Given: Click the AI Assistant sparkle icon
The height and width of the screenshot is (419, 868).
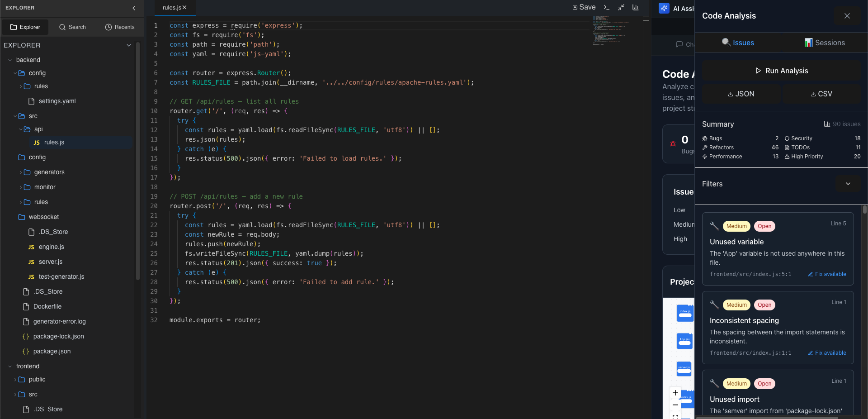Looking at the screenshot, I should (x=664, y=8).
